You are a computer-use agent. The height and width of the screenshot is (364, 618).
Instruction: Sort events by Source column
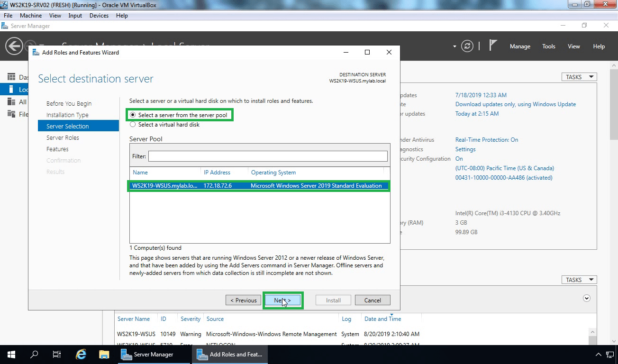[x=215, y=319]
